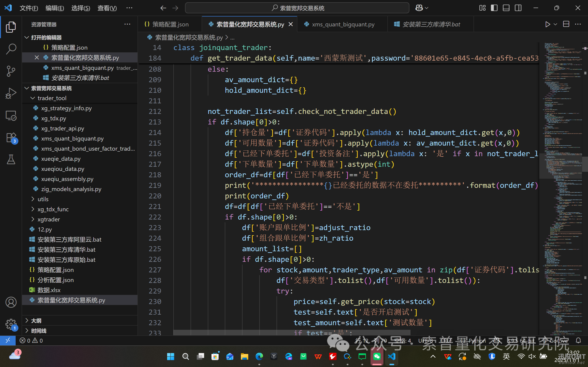Open the 编辑(E) menu
Screen dimensions: 588x367
(x=55, y=8)
